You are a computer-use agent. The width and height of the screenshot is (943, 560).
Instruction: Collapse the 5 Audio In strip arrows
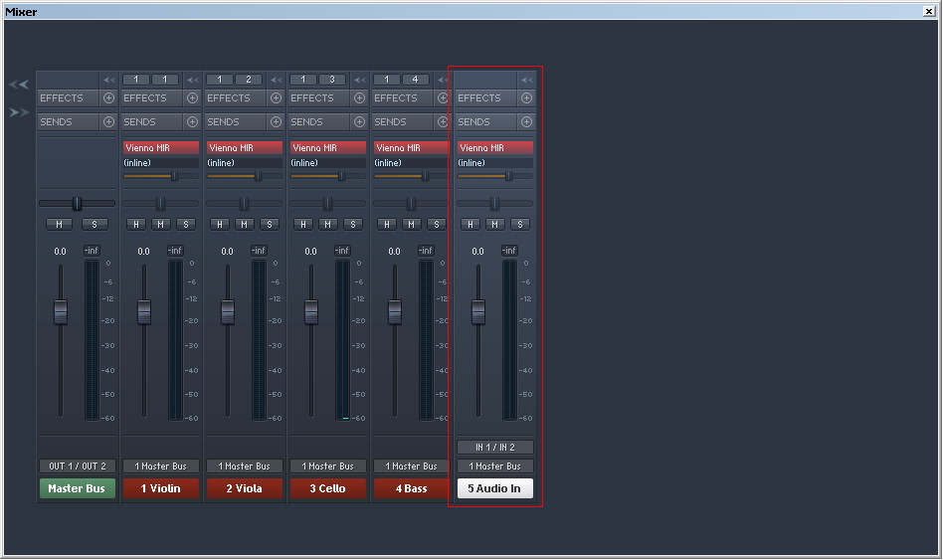click(527, 80)
